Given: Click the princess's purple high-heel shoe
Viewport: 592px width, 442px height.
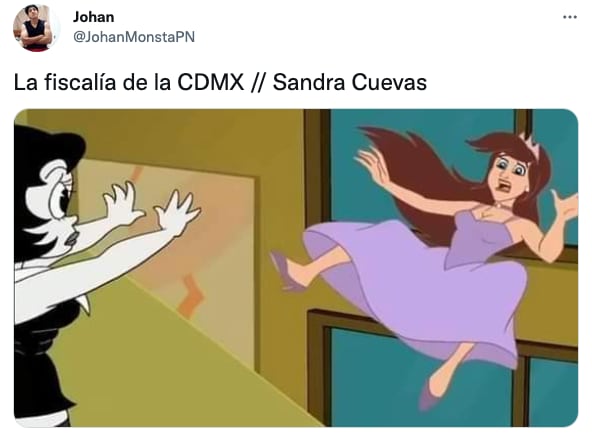Looking at the screenshot, I should 282,271.
